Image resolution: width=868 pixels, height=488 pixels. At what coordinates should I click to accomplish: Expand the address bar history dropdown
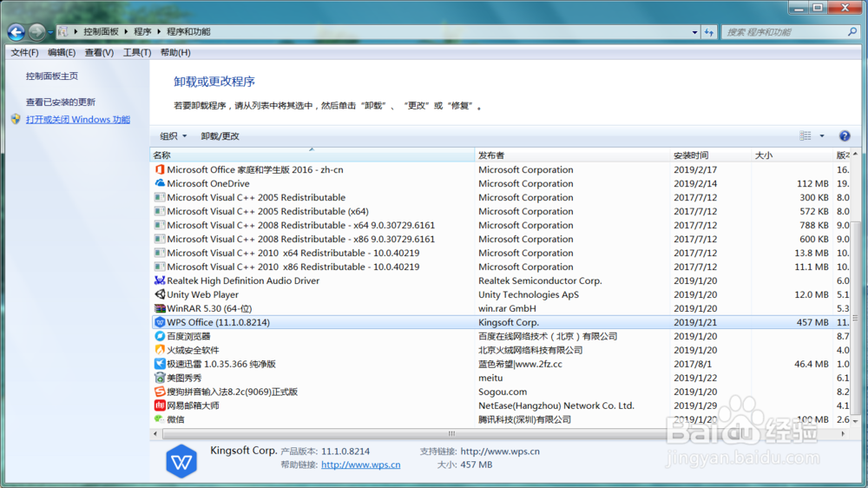point(694,32)
